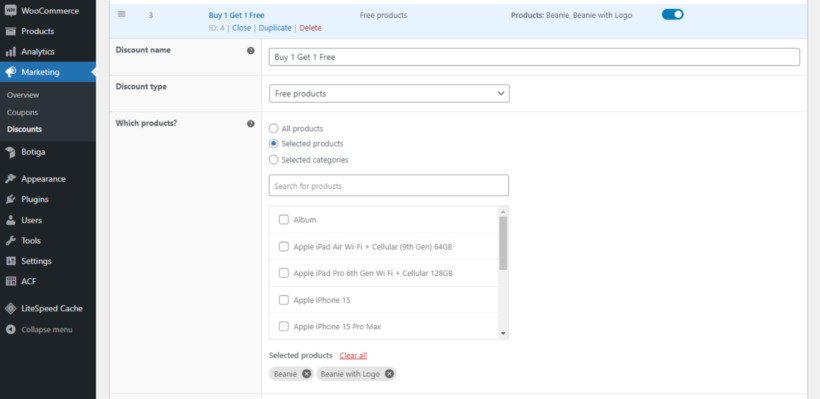The width and height of the screenshot is (820, 399).
Task: Open the Discount type dropdown
Action: tap(389, 94)
